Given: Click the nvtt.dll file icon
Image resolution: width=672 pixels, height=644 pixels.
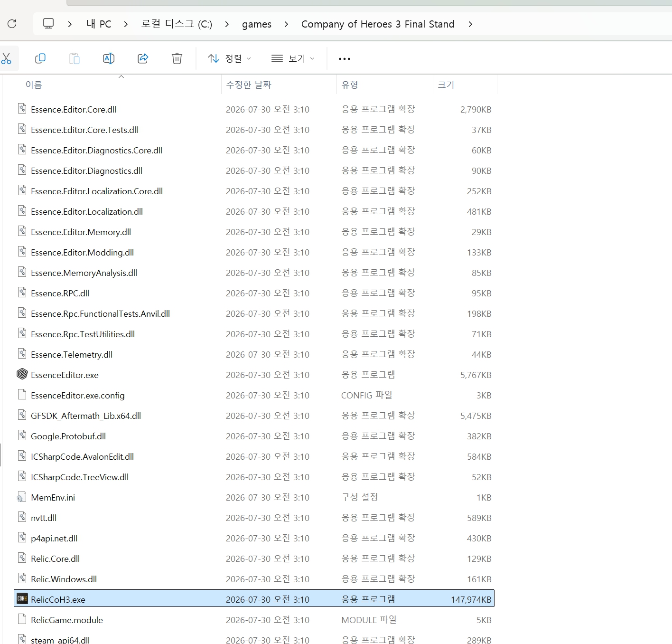Looking at the screenshot, I should coord(22,517).
